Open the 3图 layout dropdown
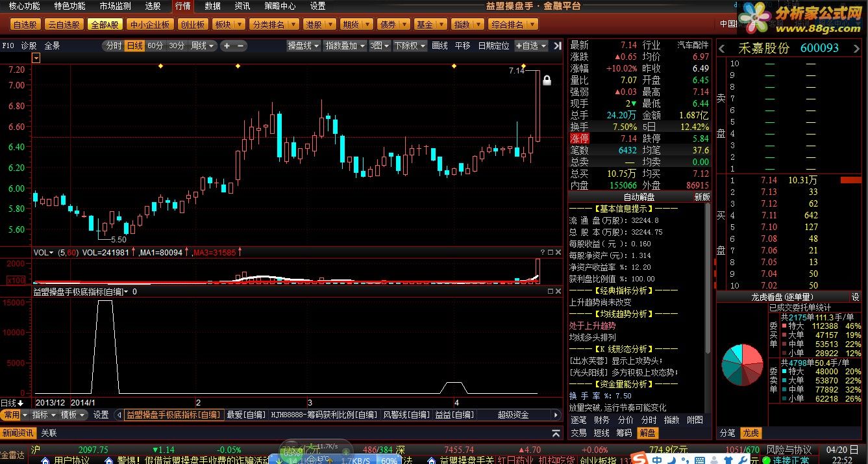The image size is (868, 464). [x=379, y=45]
